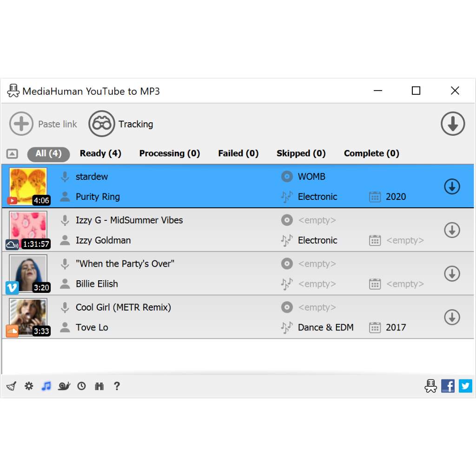
Task: Click genre 'Dance & EDM'
Action: coord(326,328)
